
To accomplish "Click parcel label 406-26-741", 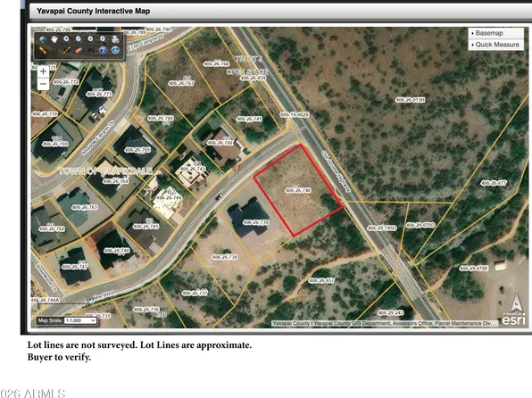I will click(x=249, y=119).
